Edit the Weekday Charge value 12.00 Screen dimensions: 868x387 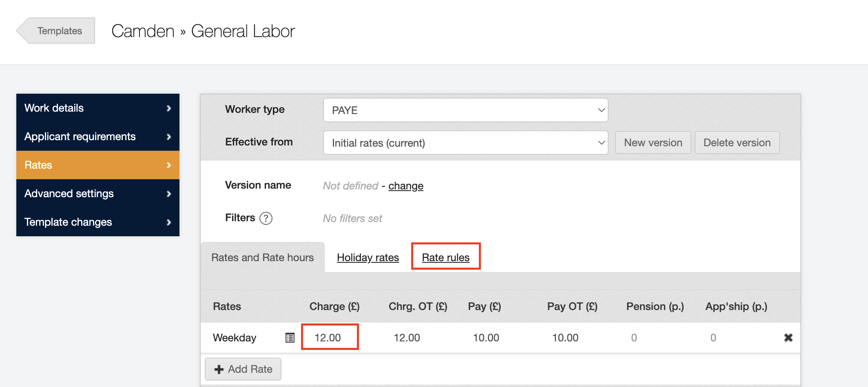tap(328, 338)
